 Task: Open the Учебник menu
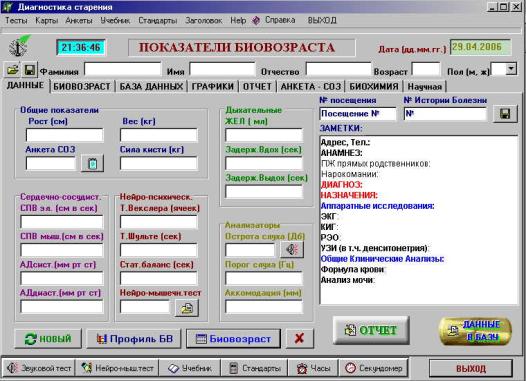pyautogui.click(x=115, y=20)
